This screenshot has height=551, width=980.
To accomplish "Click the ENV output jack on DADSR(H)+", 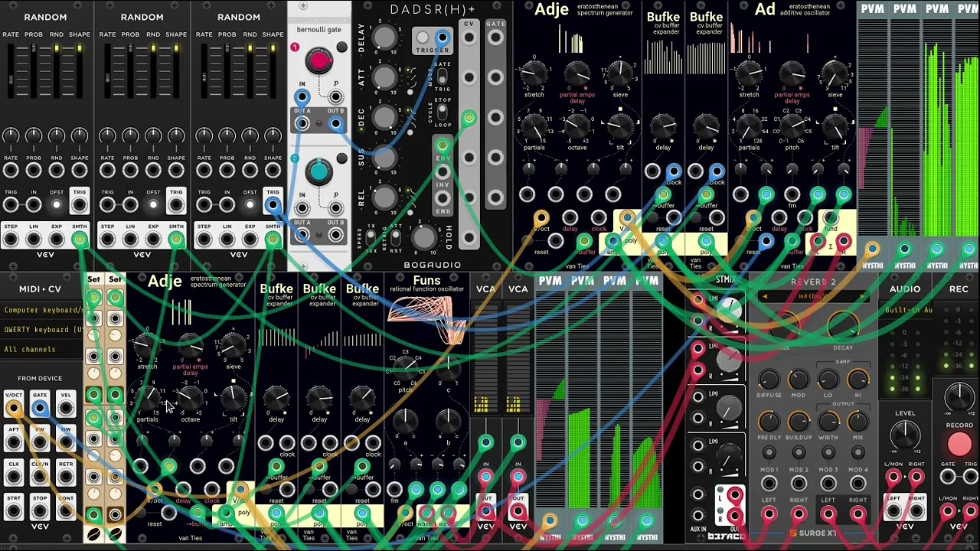I will (x=443, y=145).
